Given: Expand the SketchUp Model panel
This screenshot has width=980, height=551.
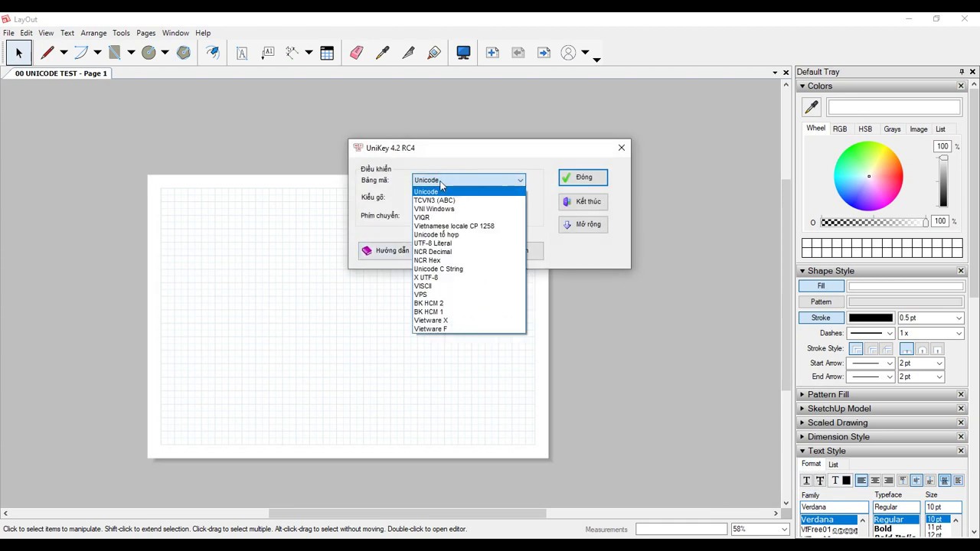Looking at the screenshot, I should pos(802,409).
